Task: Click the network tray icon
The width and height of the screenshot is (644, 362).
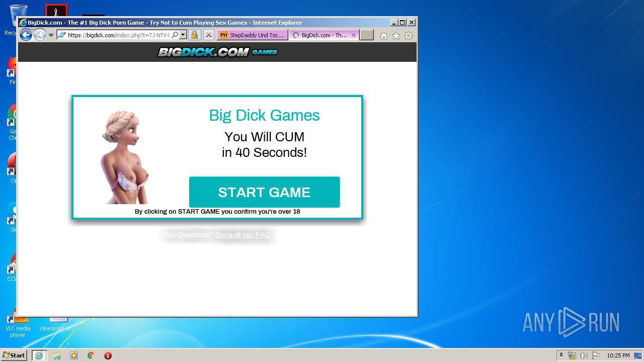Action: pyautogui.click(x=572, y=355)
